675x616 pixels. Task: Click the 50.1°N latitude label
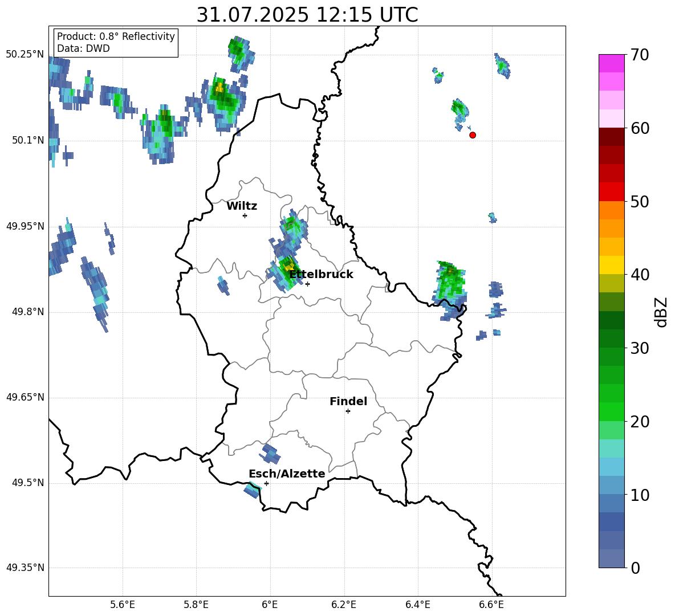coord(28,140)
